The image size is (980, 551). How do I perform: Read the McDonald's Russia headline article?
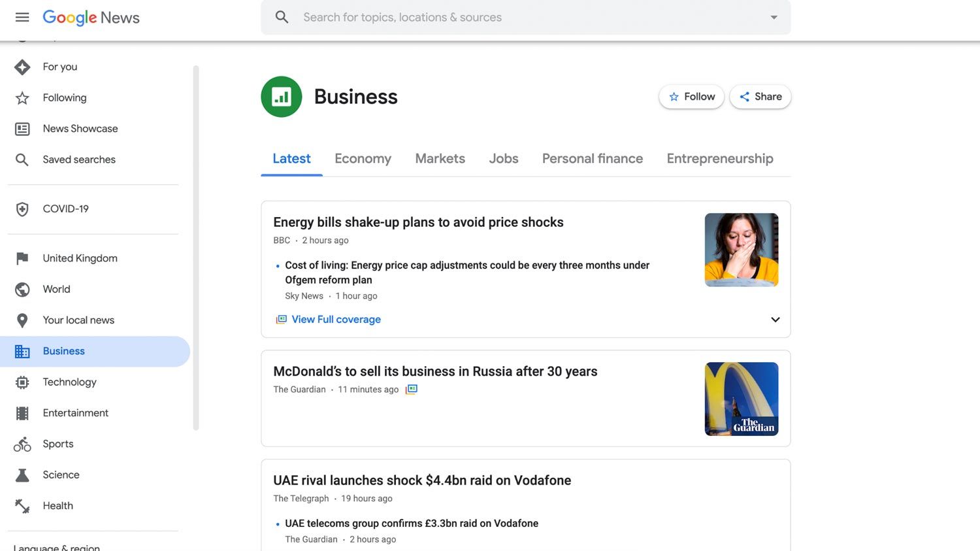click(435, 371)
